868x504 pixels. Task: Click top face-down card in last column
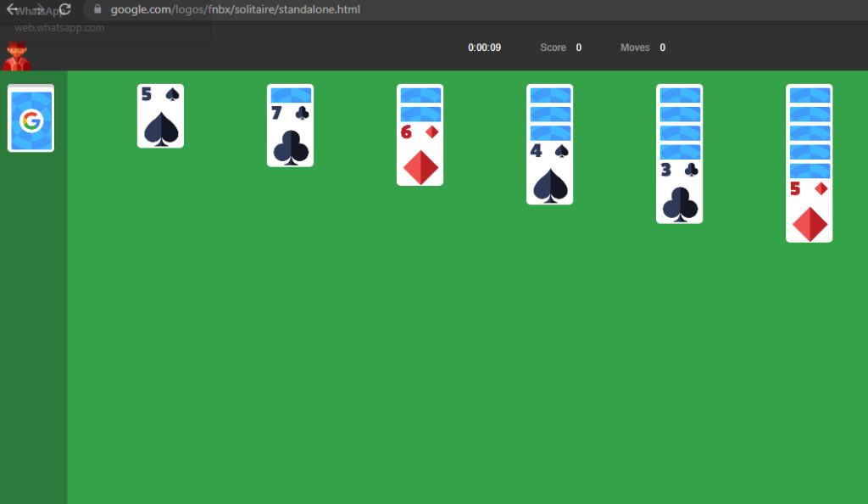[x=810, y=93]
